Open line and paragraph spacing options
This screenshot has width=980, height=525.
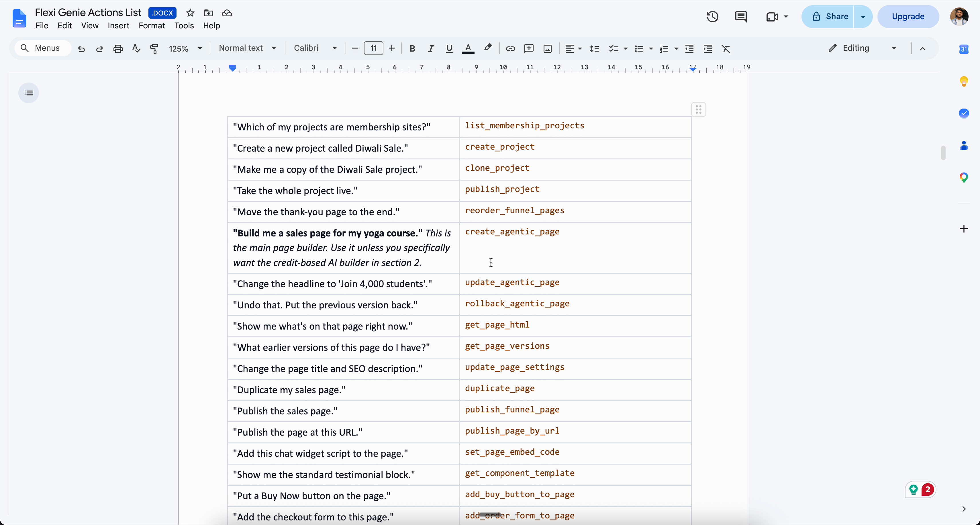point(595,49)
